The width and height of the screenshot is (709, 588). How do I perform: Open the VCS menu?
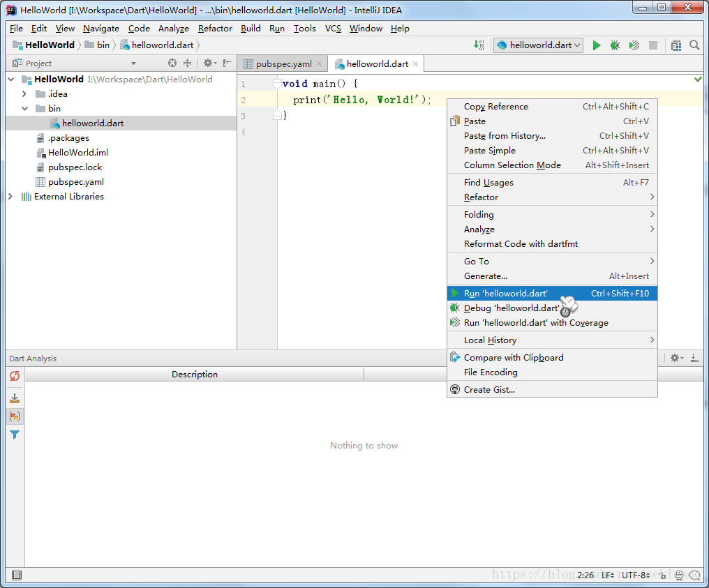tap(334, 29)
